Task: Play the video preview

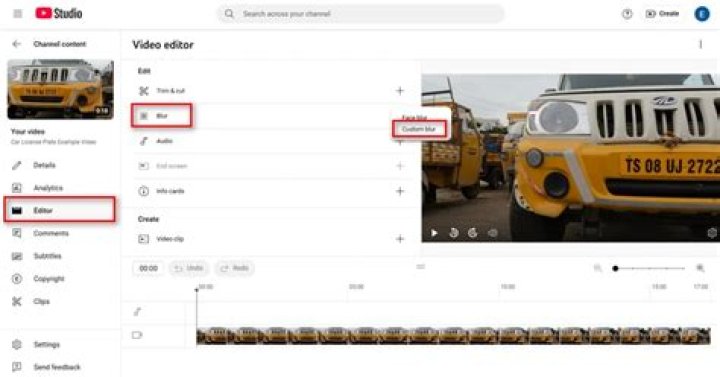Action: (434, 233)
